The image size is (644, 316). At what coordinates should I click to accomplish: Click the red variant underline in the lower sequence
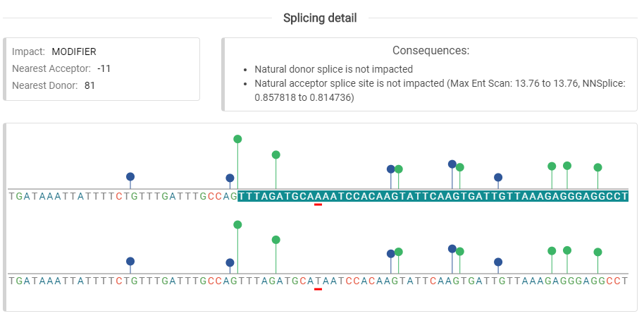coord(318,288)
